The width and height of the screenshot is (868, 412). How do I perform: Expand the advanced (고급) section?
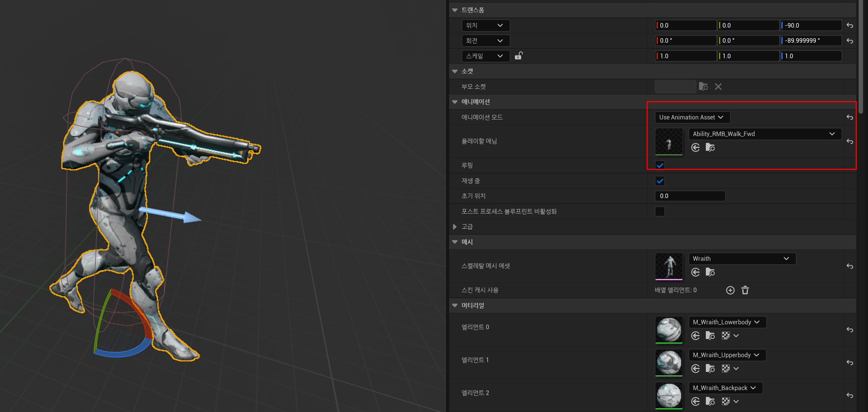click(455, 227)
